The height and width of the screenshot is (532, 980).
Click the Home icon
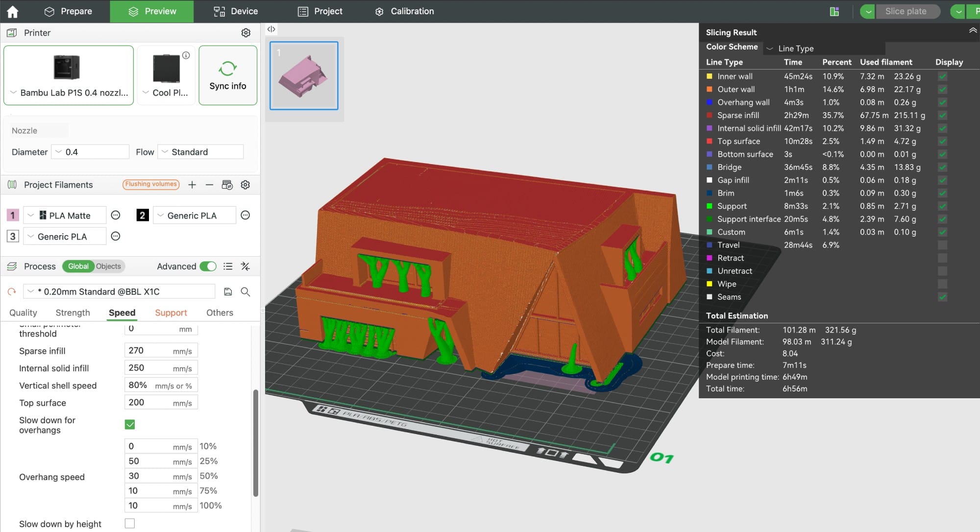tap(13, 11)
